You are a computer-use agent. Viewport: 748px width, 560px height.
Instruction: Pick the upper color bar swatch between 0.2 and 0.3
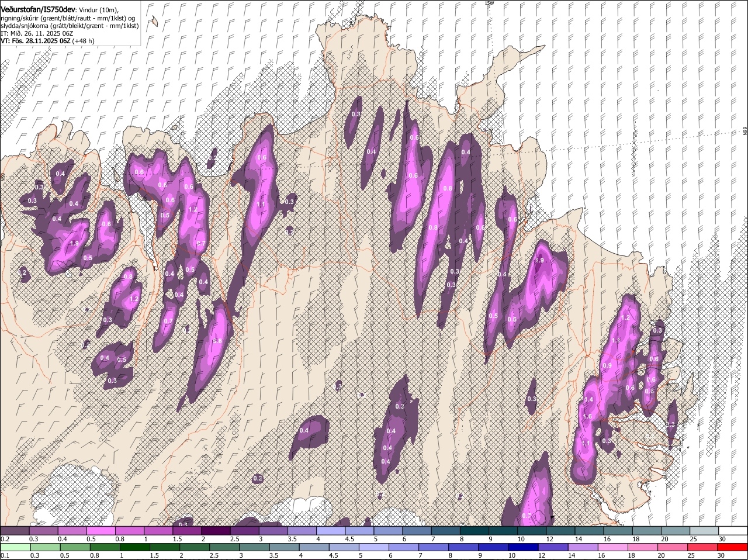15,530
